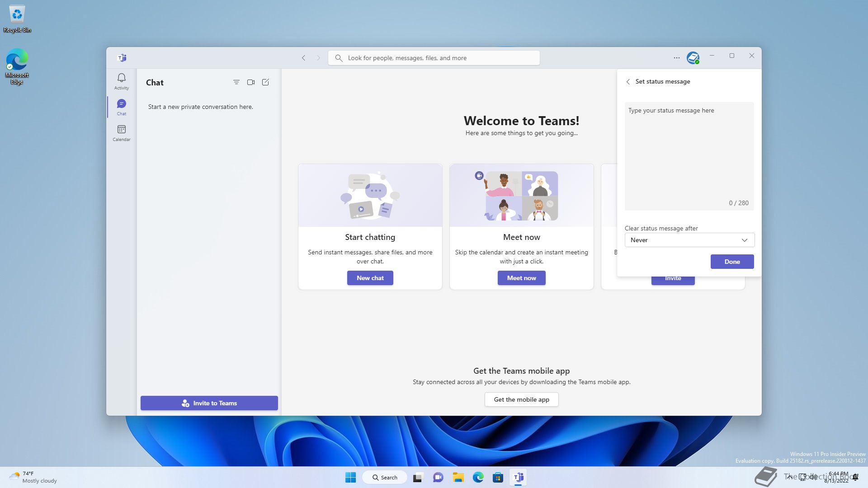The height and width of the screenshot is (488, 868).
Task: Focus the status message text area
Action: click(689, 156)
